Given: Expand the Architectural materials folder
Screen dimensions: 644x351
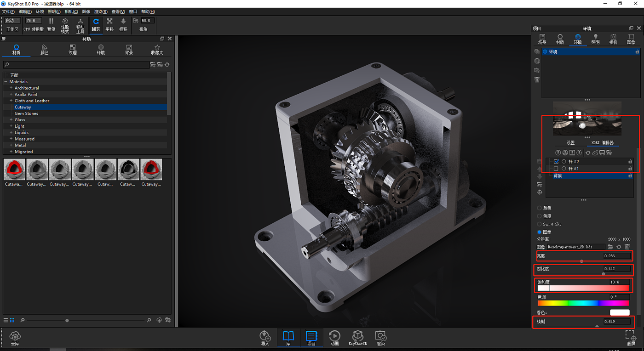Looking at the screenshot, I should click(11, 88).
